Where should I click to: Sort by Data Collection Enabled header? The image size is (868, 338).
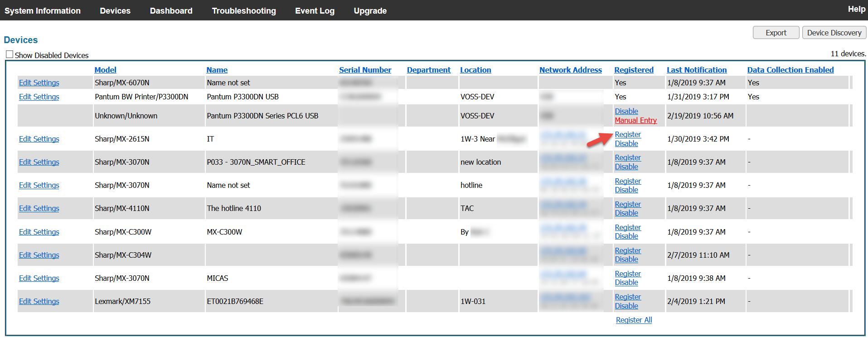[x=790, y=70]
